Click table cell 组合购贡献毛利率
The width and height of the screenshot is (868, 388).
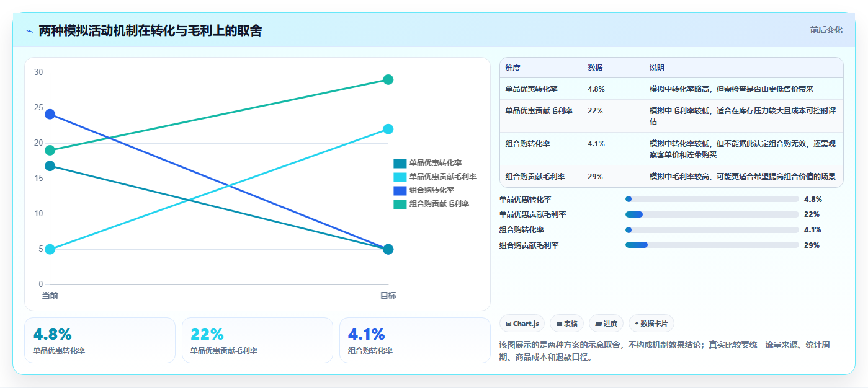click(535, 177)
